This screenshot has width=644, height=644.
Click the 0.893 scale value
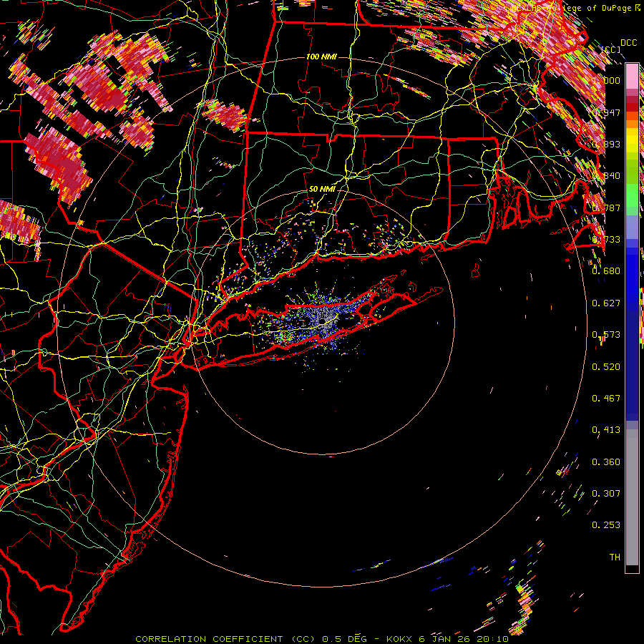(606, 144)
